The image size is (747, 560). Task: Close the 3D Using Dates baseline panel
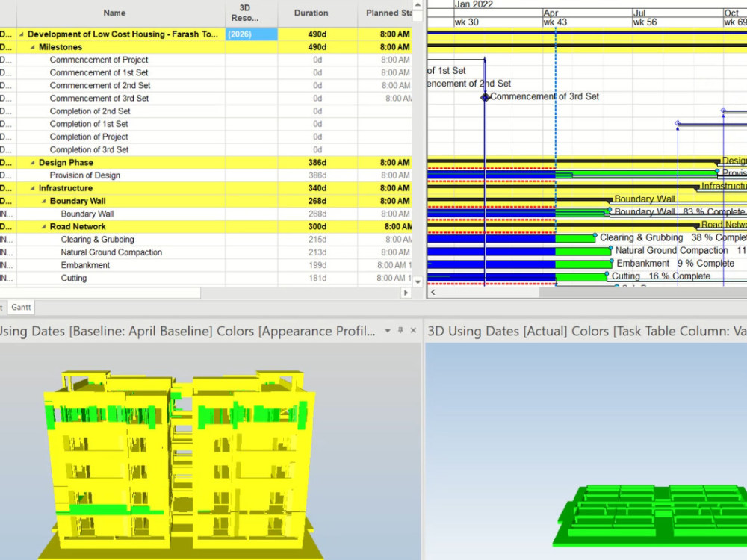click(413, 331)
